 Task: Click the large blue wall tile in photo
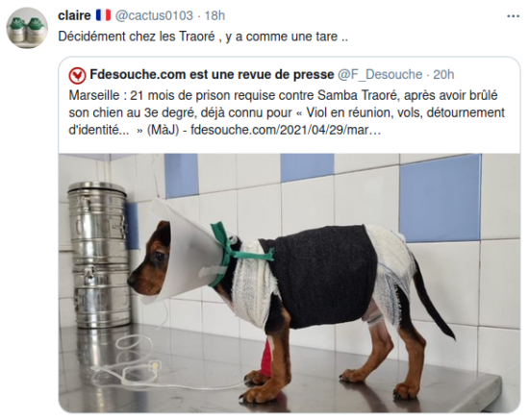(440, 198)
